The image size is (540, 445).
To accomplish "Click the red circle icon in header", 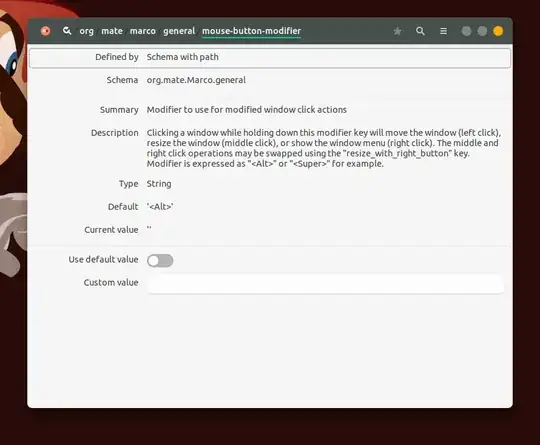I will [x=45, y=31].
